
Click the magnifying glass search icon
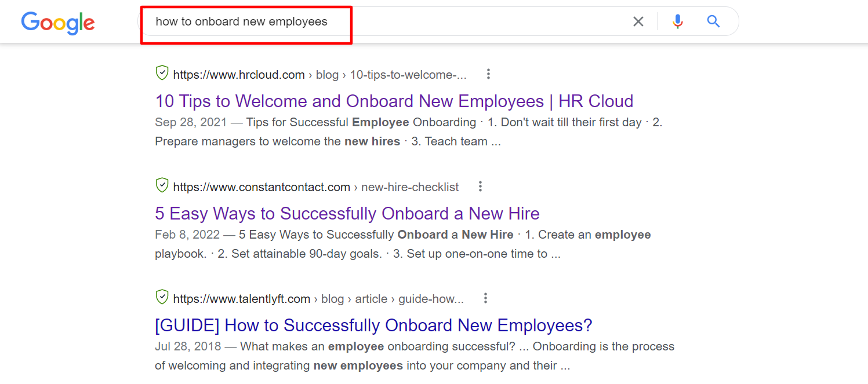(x=713, y=22)
